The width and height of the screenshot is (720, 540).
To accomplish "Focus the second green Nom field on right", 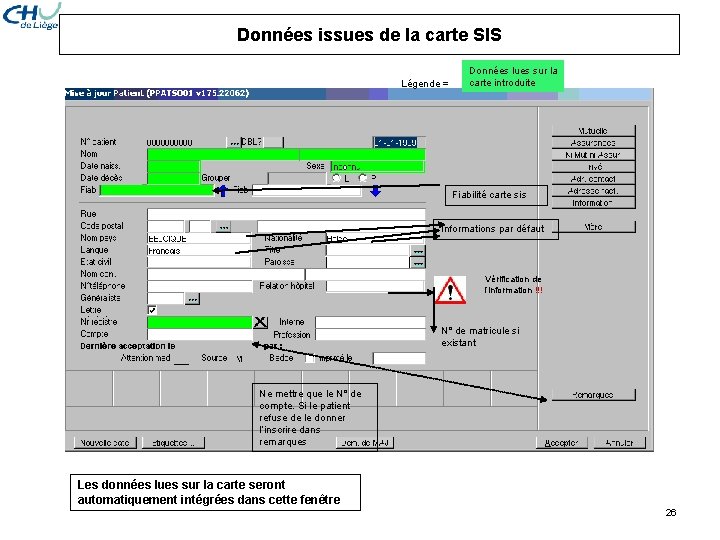I will point(362,154).
